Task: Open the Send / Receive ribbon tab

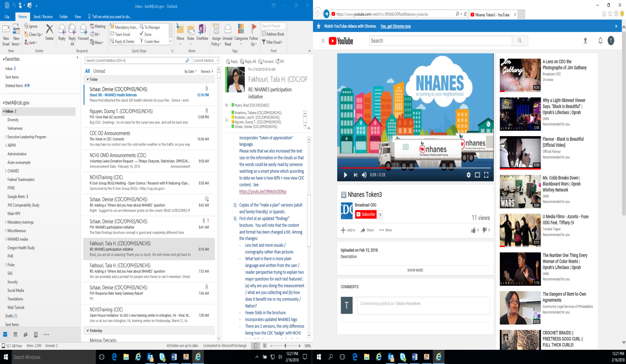Action: [43, 17]
